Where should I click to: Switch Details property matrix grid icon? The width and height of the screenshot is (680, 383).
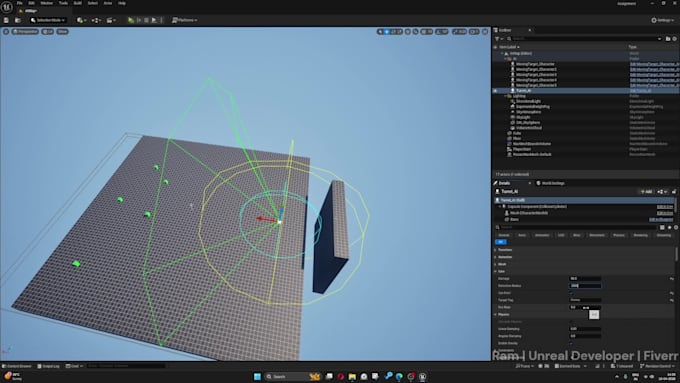pos(662,227)
